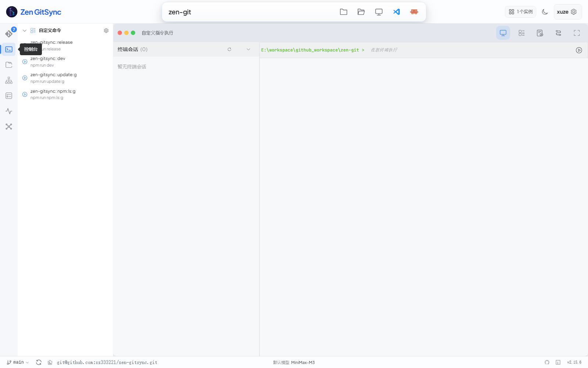The width and height of the screenshot is (588, 368).
Task: Click the 自定义命令 section title
Action: [x=50, y=31]
